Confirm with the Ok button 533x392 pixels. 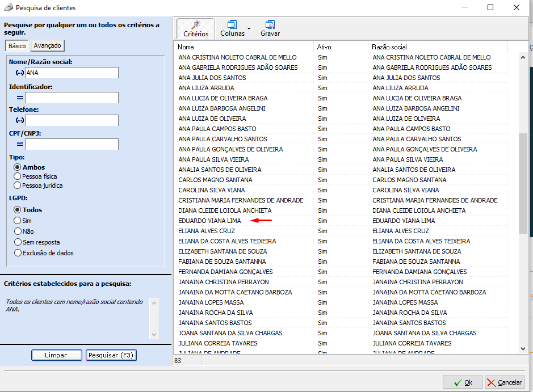point(462,382)
